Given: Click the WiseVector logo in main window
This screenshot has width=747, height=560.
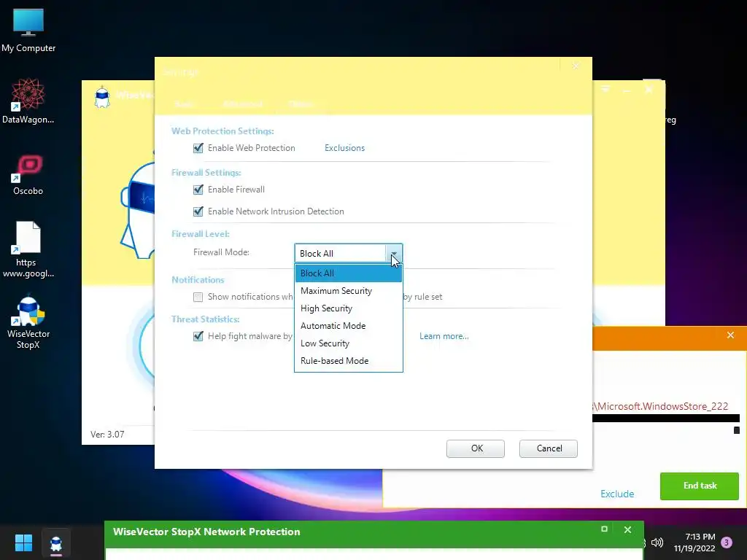Looking at the screenshot, I should (x=102, y=97).
